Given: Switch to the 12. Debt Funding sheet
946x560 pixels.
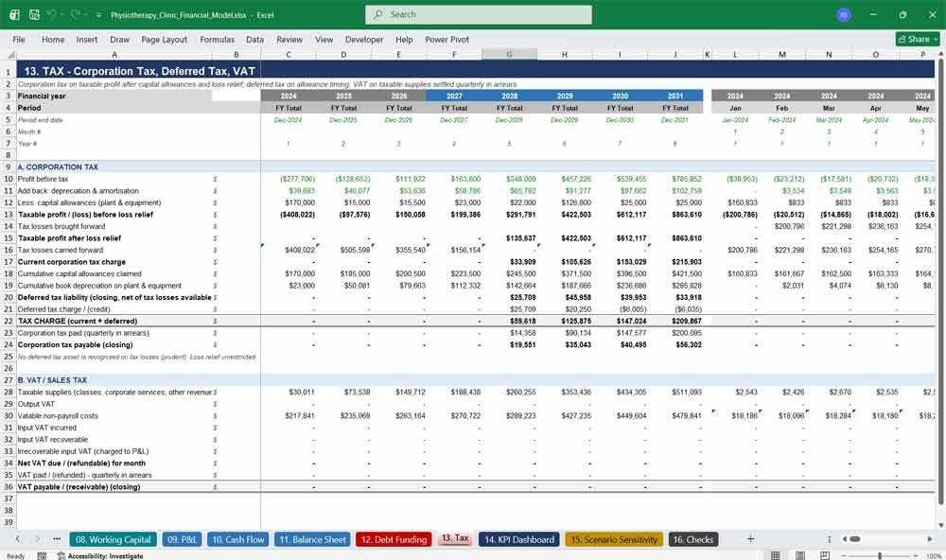Looking at the screenshot, I should pyautogui.click(x=394, y=539).
